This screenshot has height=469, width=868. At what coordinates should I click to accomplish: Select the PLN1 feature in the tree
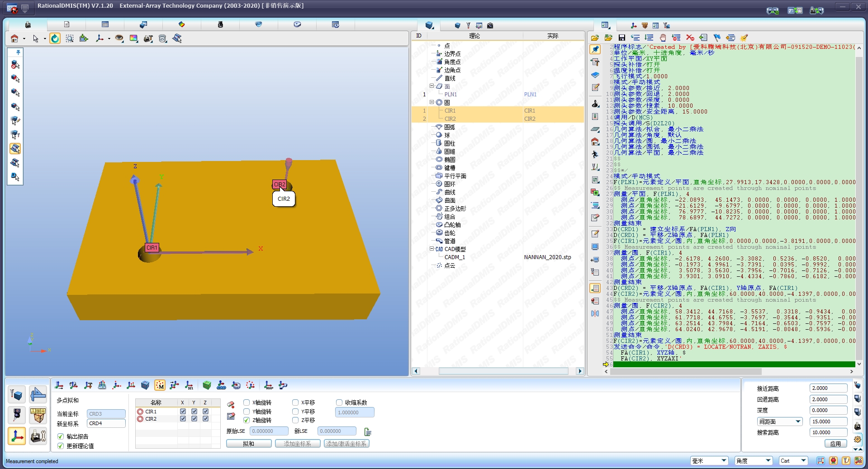[x=451, y=95]
